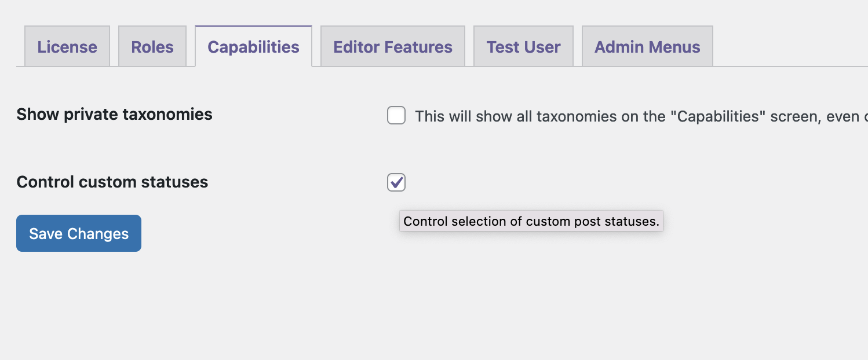The height and width of the screenshot is (360, 868).
Task: Enable the Show private taxonomies checkbox
Action: 396,116
